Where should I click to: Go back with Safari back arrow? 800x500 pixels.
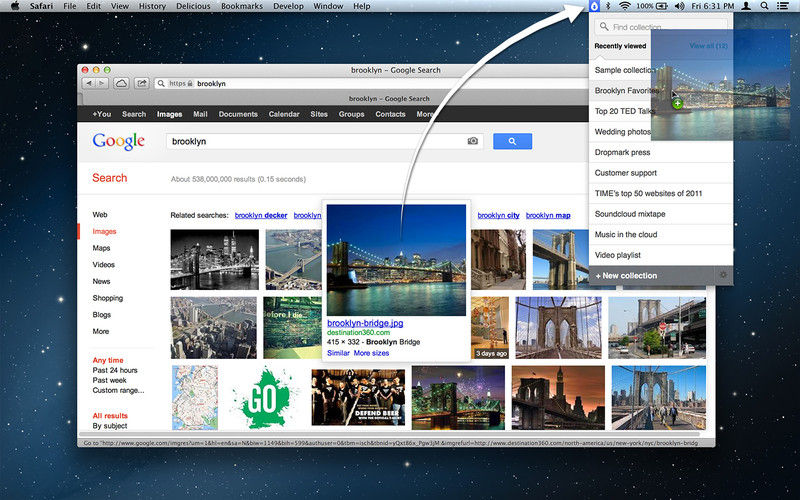(x=89, y=83)
